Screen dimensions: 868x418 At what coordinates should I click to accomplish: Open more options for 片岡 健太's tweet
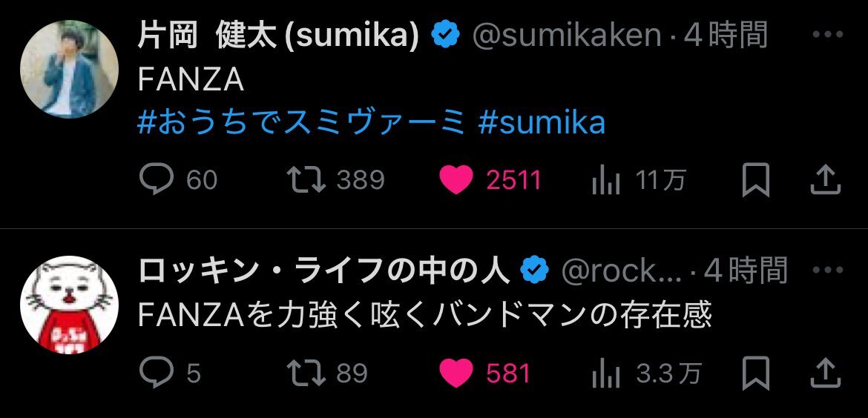click(x=826, y=35)
